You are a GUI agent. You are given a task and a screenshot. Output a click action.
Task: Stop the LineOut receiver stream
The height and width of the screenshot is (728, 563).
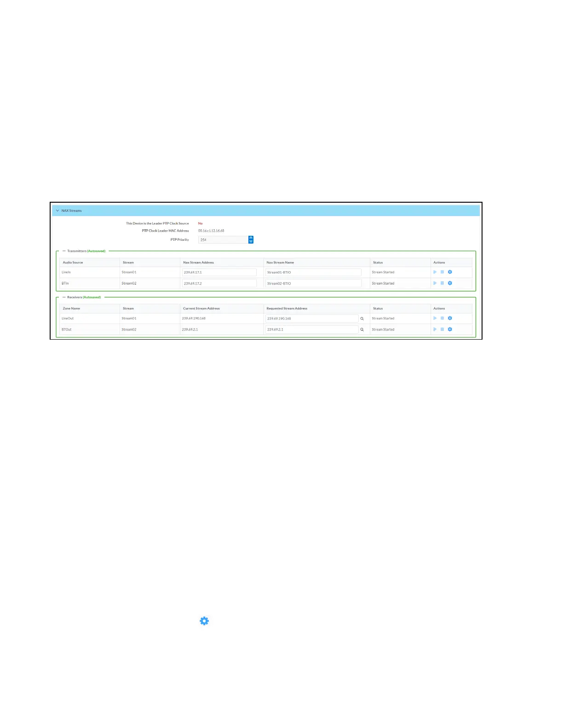coord(442,318)
